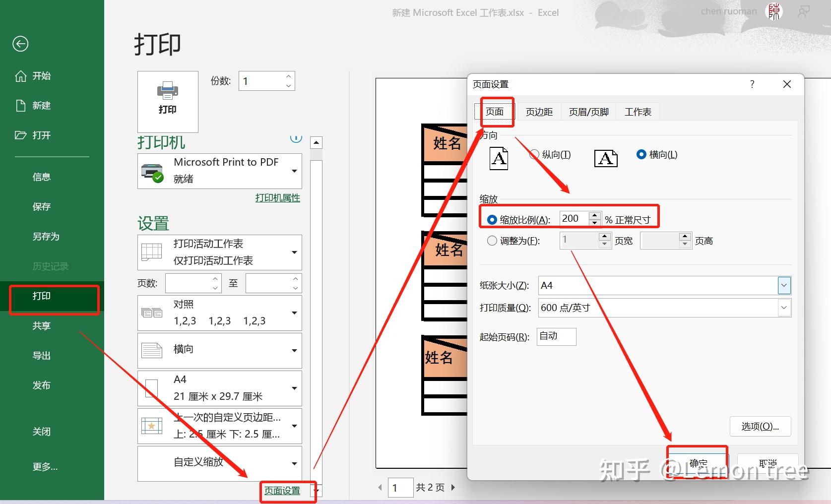Open the 打印质量 600 点/英寸 combo box
This screenshot has height=504, width=831.
664,308
